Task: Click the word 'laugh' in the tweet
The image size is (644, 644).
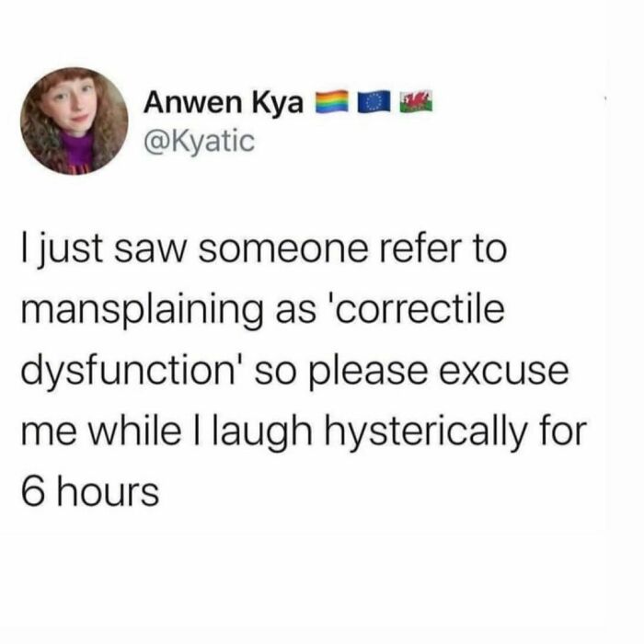Action: pos(262,433)
